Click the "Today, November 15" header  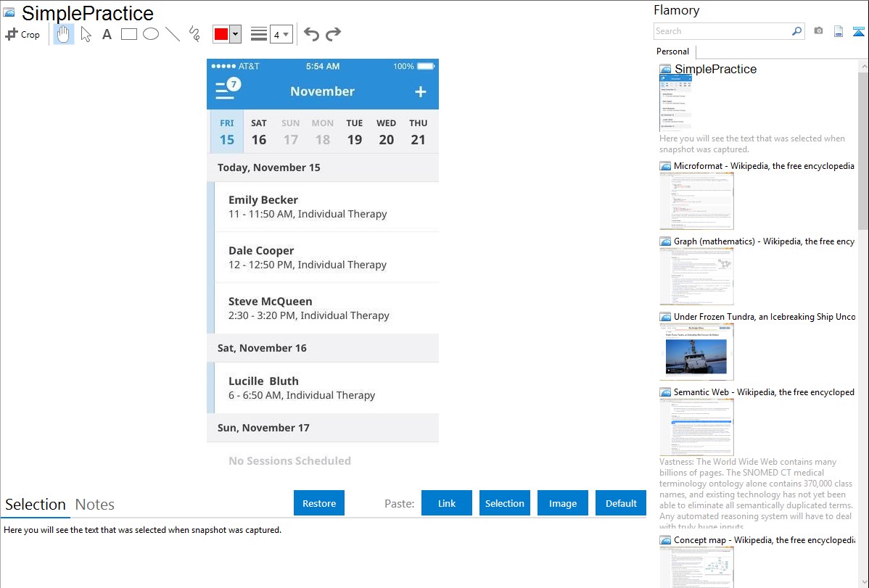click(323, 167)
